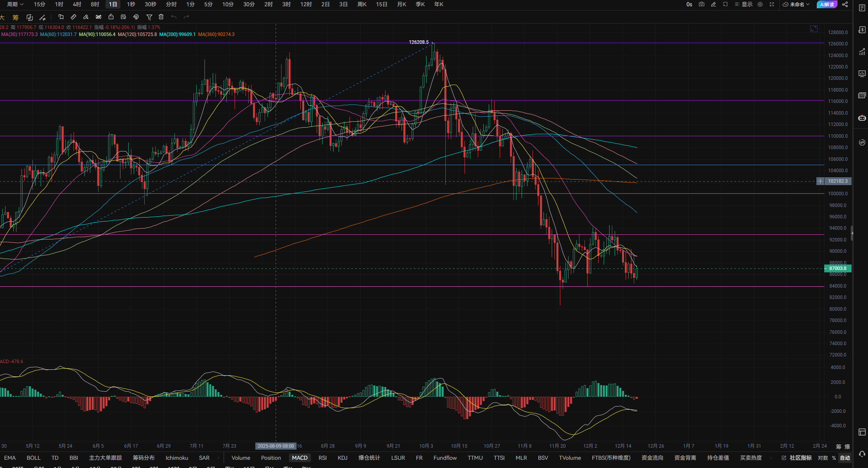Click the screenshot camera icon

(x=701, y=4)
